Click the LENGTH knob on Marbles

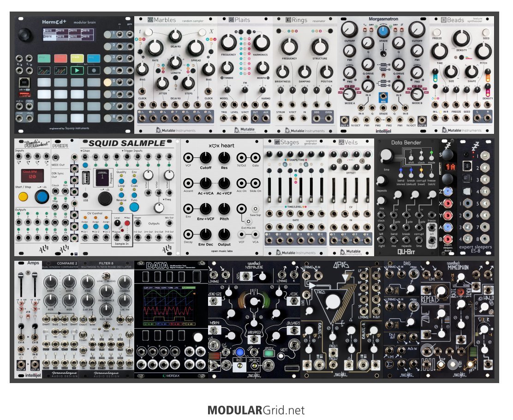tap(175, 62)
